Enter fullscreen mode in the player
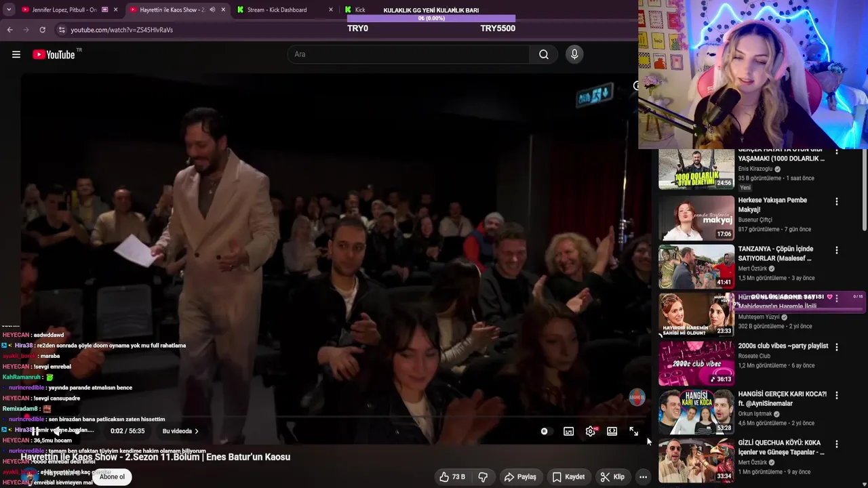Screen dimensions: 868x488 click(633, 431)
